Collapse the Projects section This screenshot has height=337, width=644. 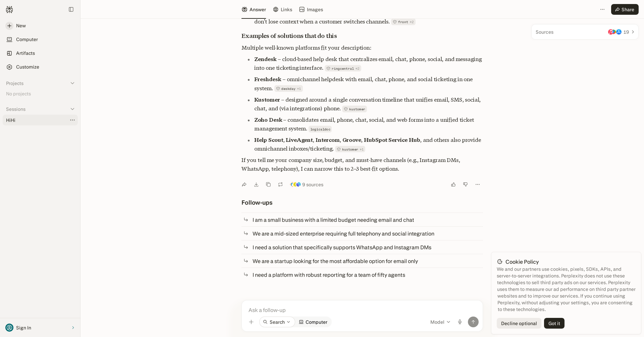click(72, 83)
